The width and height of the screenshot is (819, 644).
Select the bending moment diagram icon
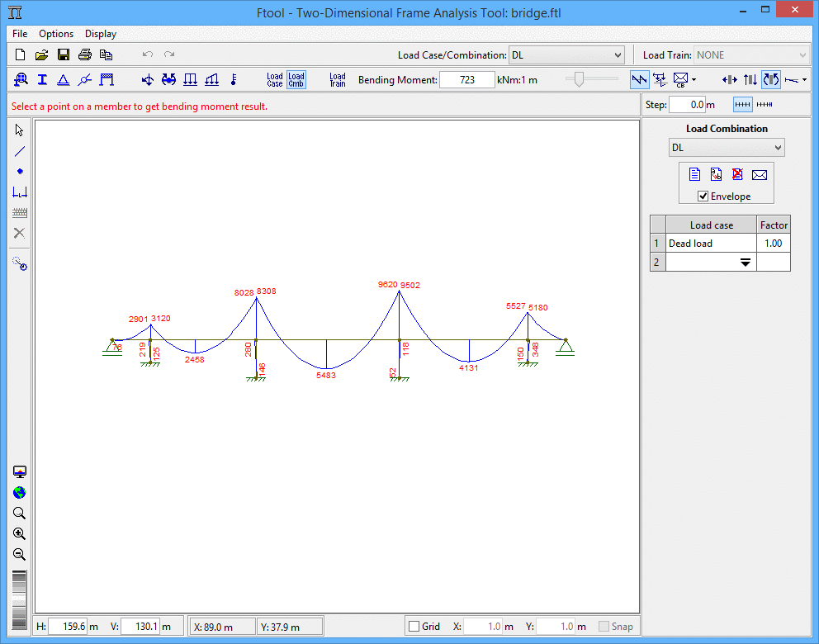tap(770, 80)
